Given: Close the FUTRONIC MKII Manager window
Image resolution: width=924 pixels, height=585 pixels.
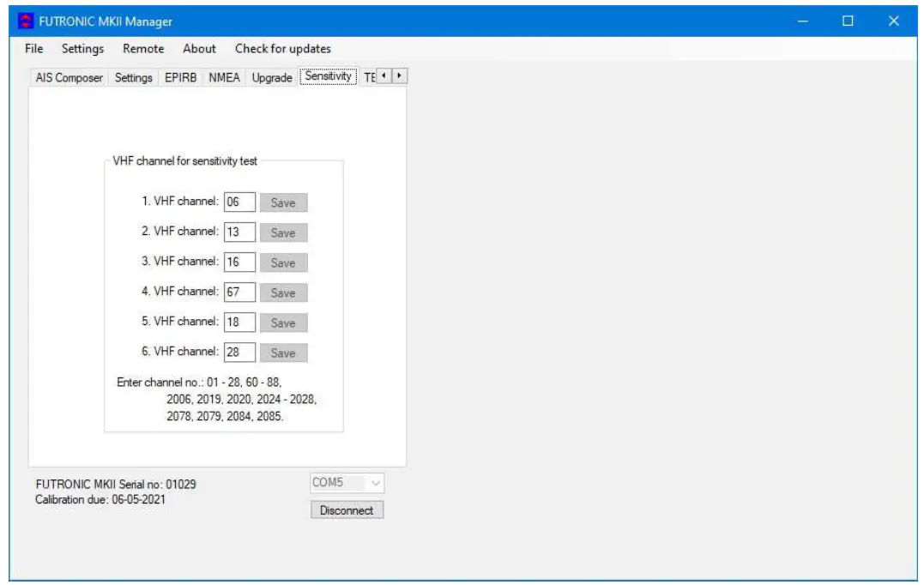Looking at the screenshot, I should pos(894,21).
